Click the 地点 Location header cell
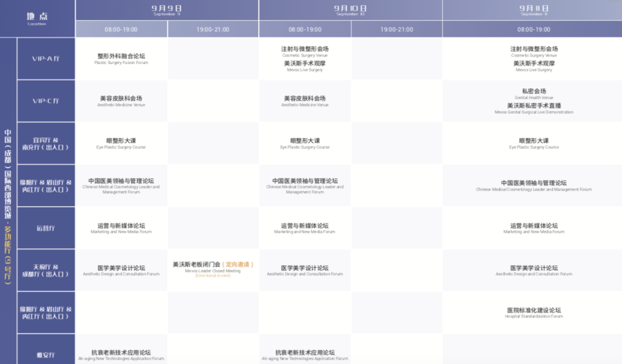The height and width of the screenshot is (364, 622). coord(37,18)
